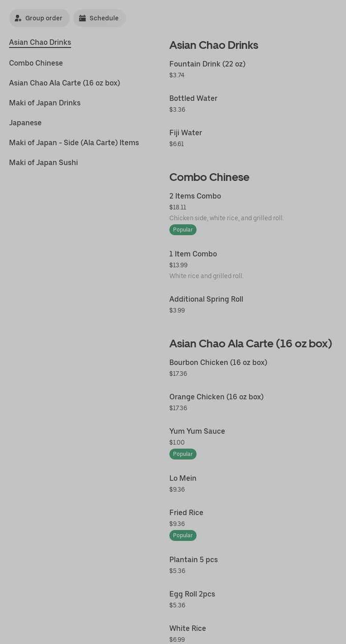
Task: Open Maki of Japan Drinks category
Action: 45,103
